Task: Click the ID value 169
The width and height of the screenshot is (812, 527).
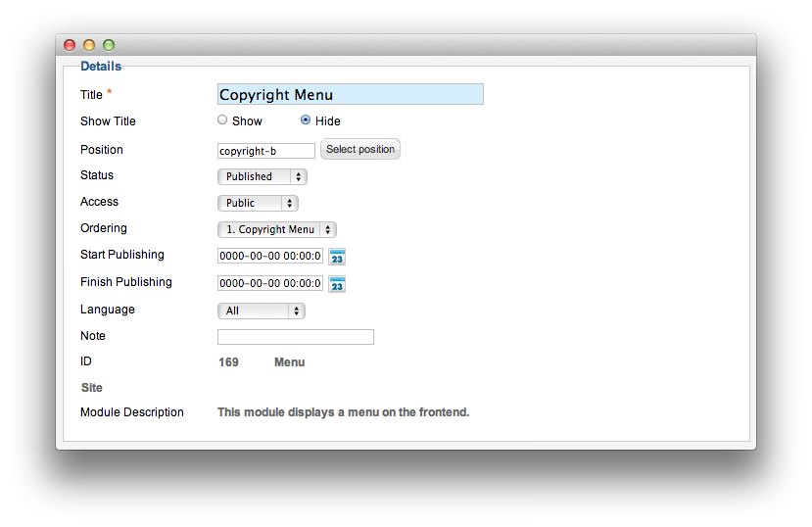Action: pyautogui.click(x=228, y=362)
